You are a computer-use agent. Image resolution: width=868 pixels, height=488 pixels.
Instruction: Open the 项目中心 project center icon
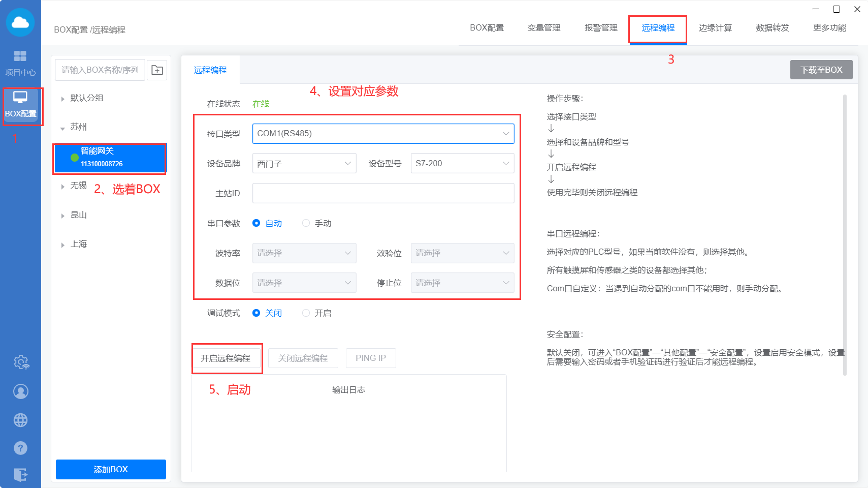tap(20, 63)
